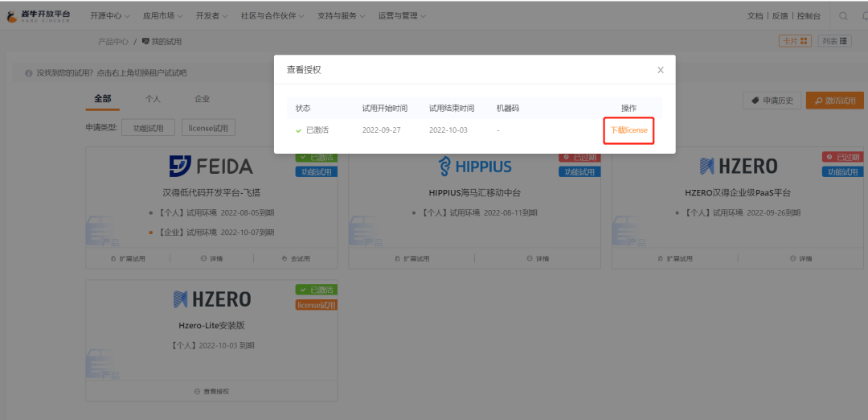Switch to 列表 list view
This screenshot has height=420, width=868.
835,41
